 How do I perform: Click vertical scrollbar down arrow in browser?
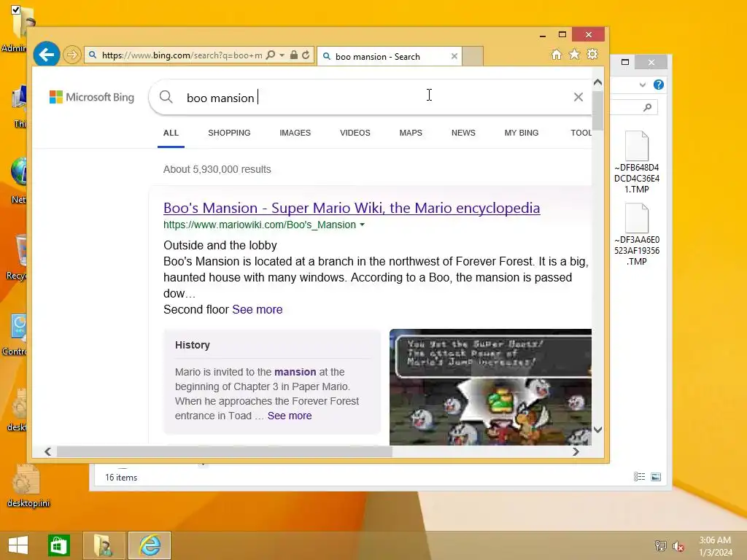coord(598,429)
